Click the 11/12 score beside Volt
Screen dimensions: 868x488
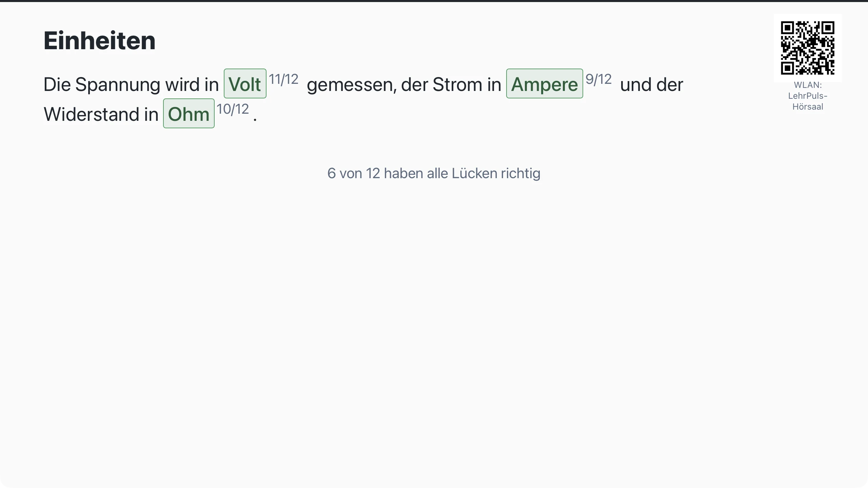[x=283, y=79]
